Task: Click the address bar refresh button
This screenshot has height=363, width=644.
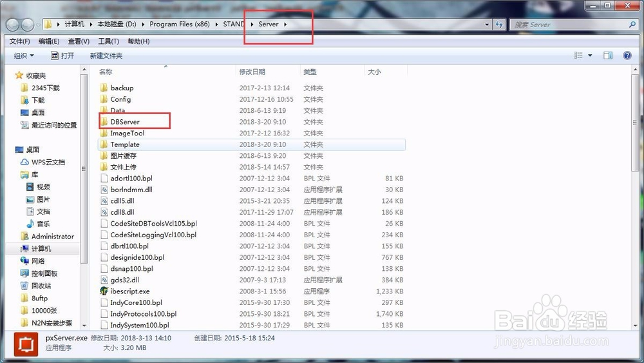Action: 499,25
